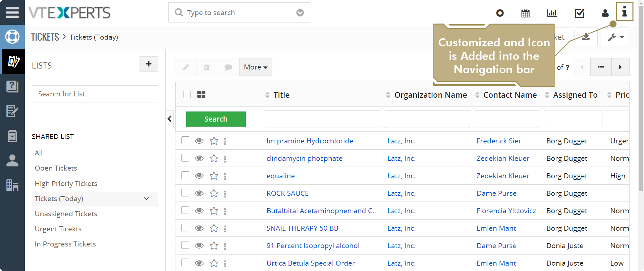Star the Imipramine Hydrochloride ticket
644x271 pixels.
[214, 141]
